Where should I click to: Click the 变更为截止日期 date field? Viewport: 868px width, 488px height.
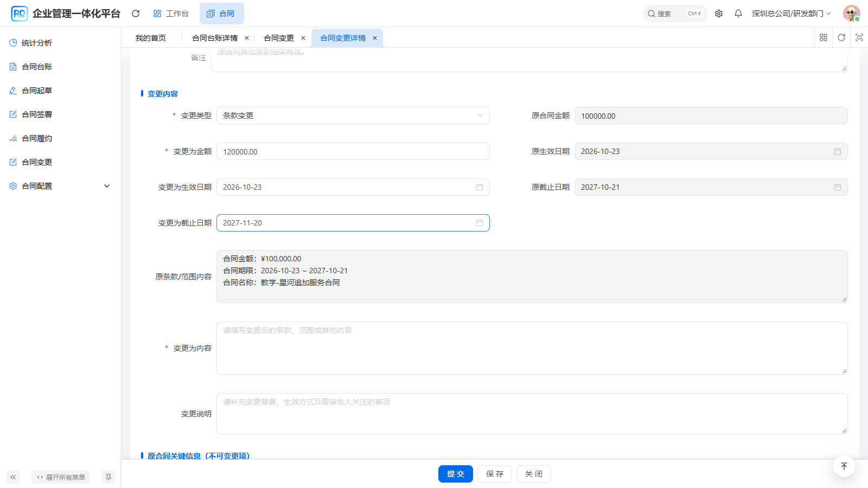[353, 223]
